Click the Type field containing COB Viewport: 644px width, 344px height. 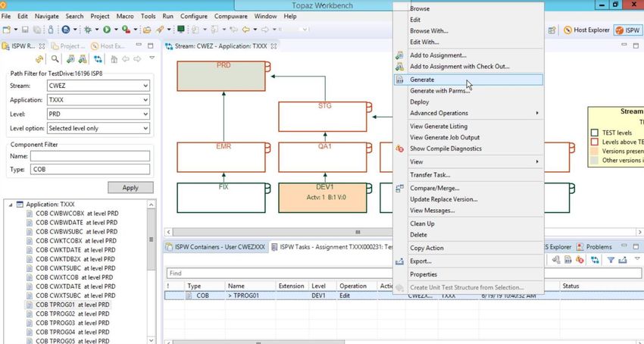[90, 169]
